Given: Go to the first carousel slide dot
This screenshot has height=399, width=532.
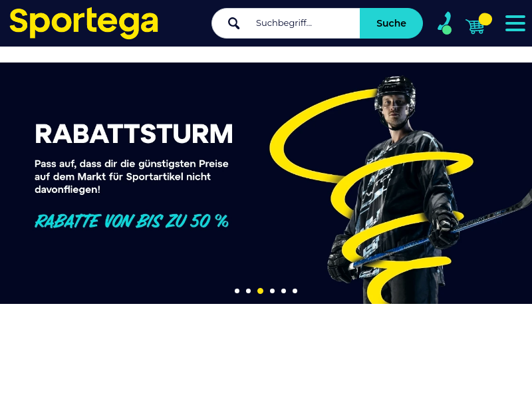Looking at the screenshot, I should pos(237,291).
